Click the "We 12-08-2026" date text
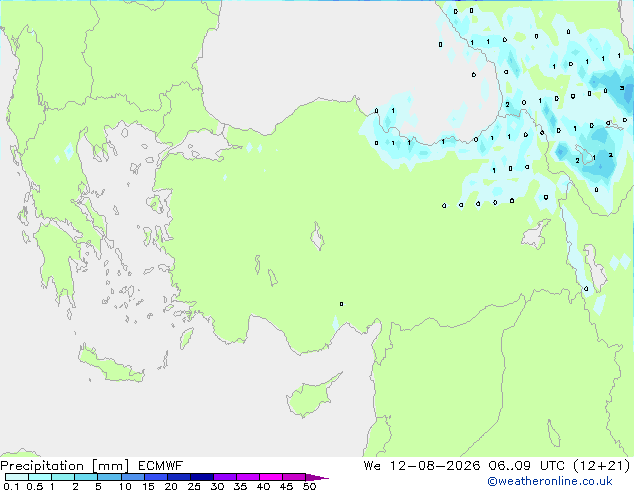 [422, 466]
